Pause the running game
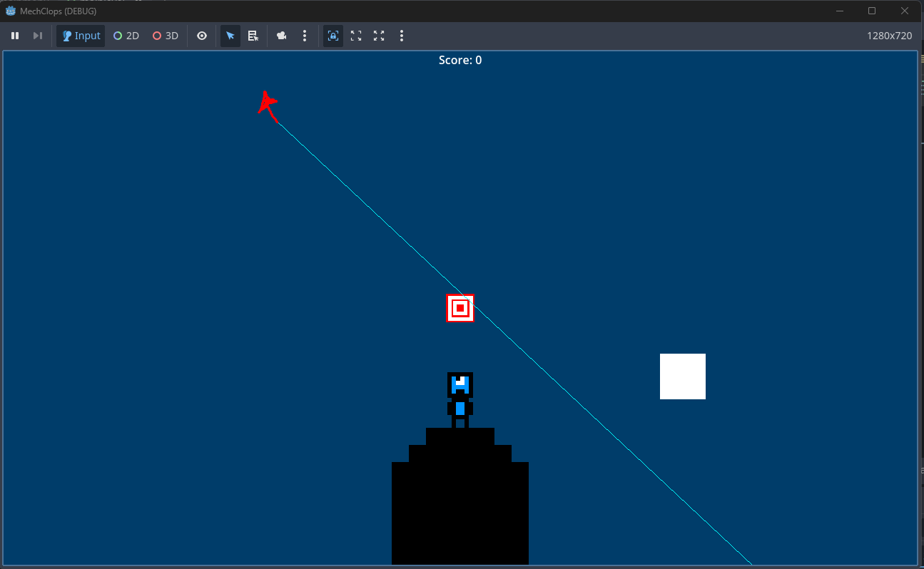Screen dimensions: 924x569 point(15,36)
